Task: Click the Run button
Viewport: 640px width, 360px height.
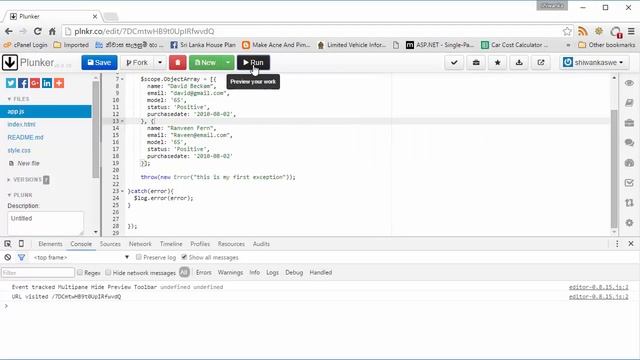Action: click(253, 62)
